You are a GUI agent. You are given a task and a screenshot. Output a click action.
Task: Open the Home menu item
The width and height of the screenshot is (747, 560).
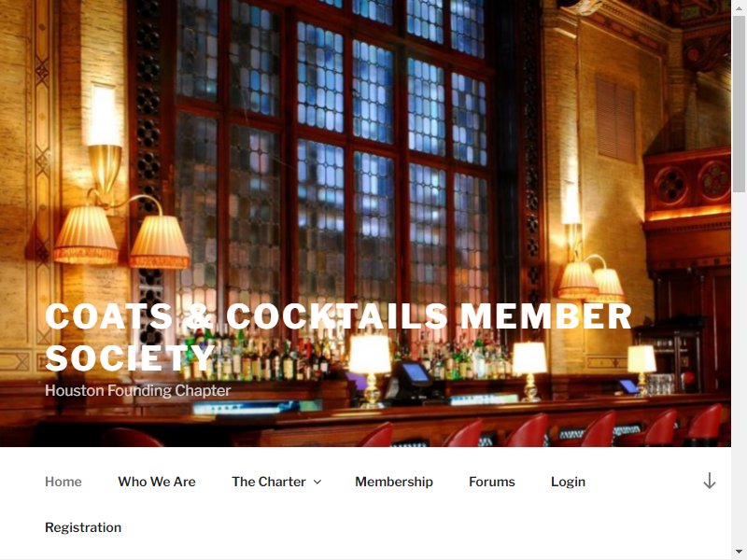(x=63, y=482)
